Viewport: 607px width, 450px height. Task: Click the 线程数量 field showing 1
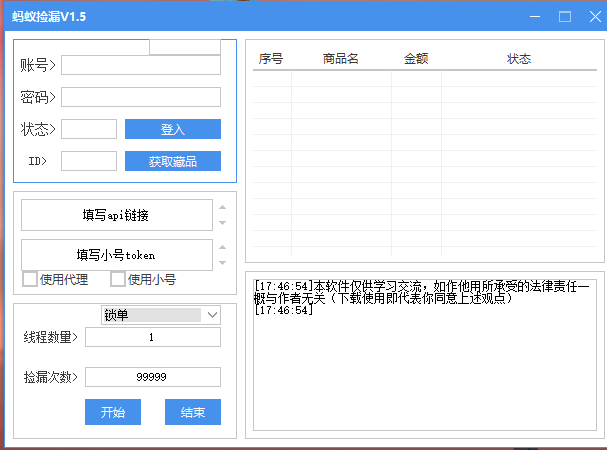[x=153, y=337]
